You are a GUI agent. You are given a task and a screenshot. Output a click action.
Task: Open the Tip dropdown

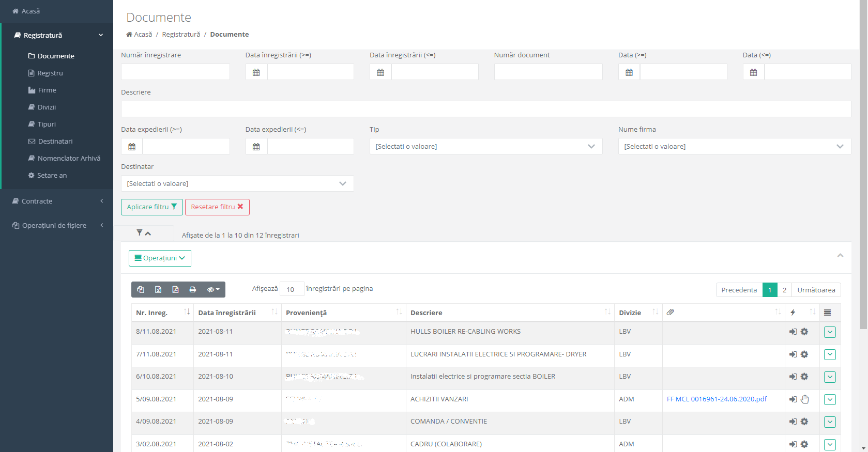(485, 147)
